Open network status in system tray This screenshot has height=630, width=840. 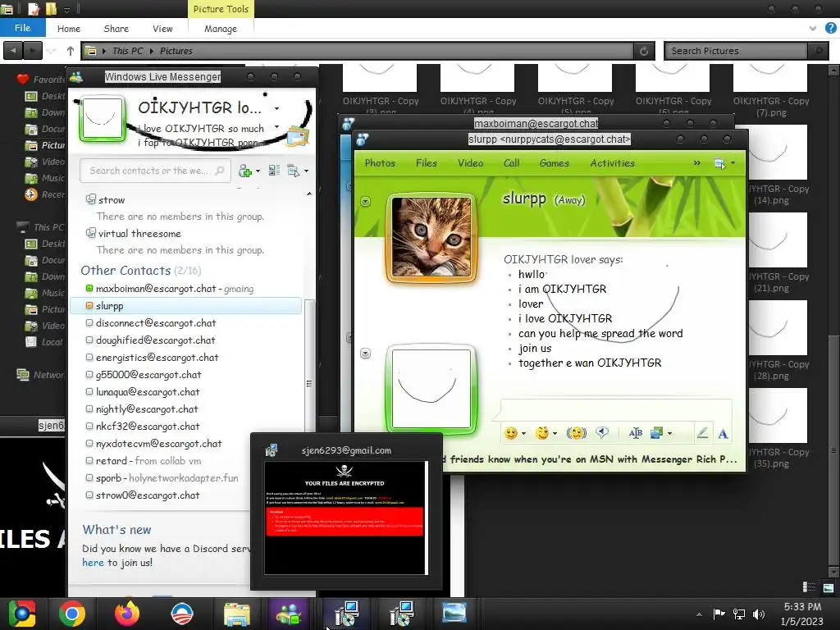point(739,614)
